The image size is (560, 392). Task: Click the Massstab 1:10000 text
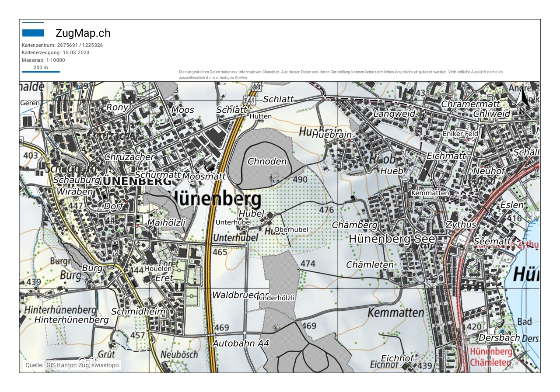click(x=43, y=60)
